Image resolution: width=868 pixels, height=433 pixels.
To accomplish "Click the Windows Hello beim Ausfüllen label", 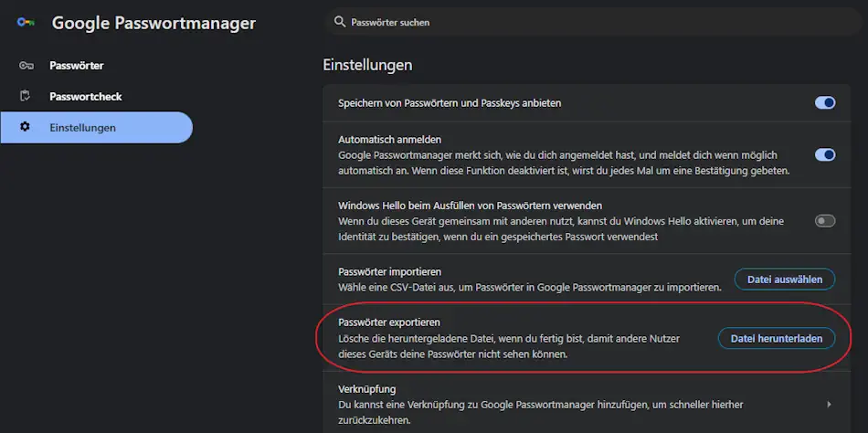I will tap(470, 206).
